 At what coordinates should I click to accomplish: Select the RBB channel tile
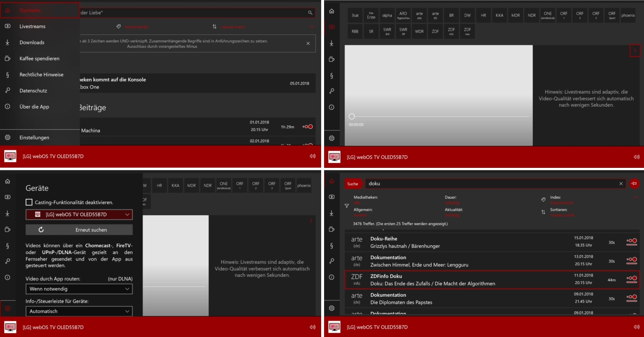pos(355,31)
